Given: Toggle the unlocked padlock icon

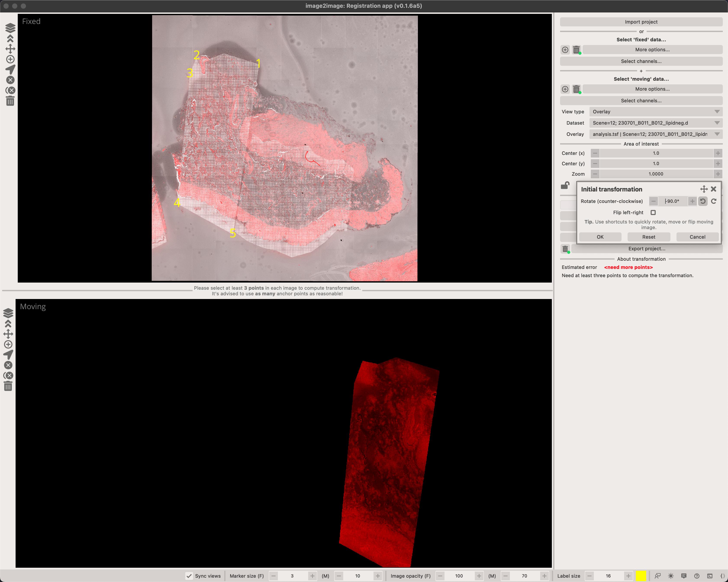Looking at the screenshot, I should point(565,185).
